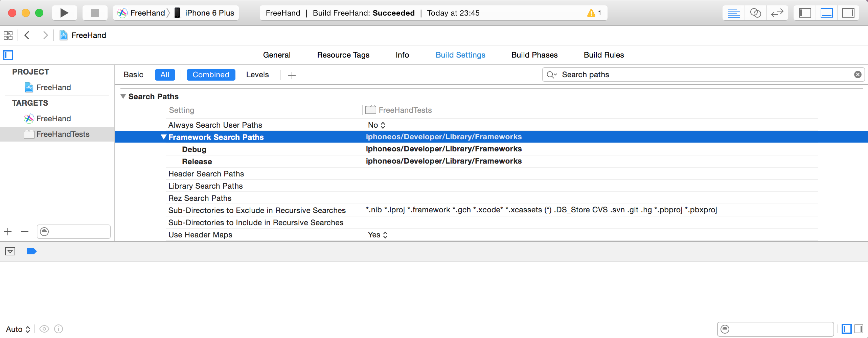The height and width of the screenshot is (338, 868).
Task: Select the Debug framework path row
Action: (492, 149)
